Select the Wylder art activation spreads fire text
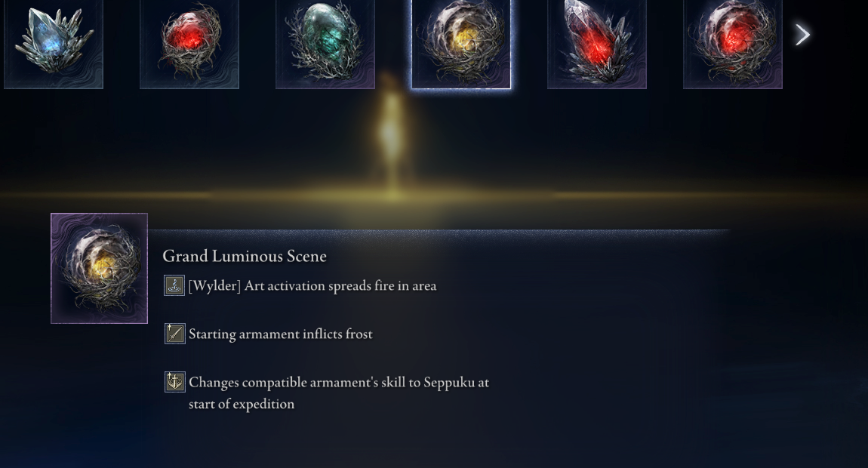The width and height of the screenshot is (868, 468). 312,286
